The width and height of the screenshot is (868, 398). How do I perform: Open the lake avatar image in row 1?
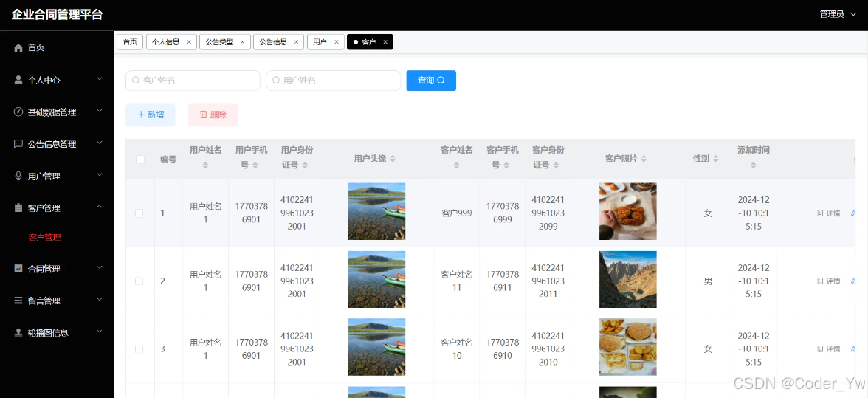(x=377, y=211)
